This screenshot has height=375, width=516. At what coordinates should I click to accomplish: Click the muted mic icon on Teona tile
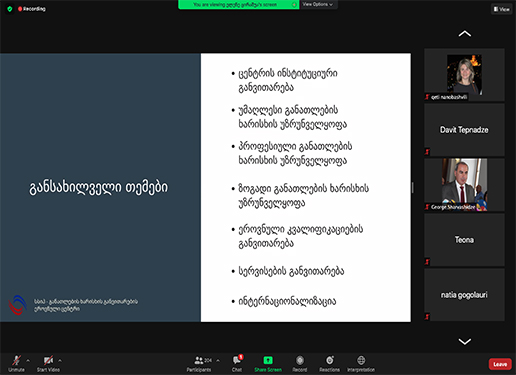pyautogui.click(x=427, y=262)
